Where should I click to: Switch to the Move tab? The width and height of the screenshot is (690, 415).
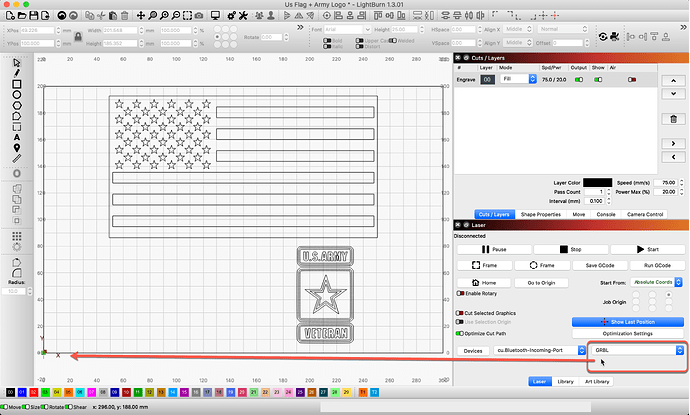pyautogui.click(x=579, y=214)
